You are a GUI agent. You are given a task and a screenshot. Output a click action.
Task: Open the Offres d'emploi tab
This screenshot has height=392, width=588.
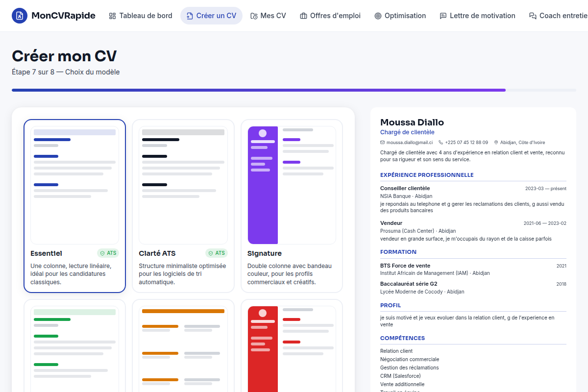pyautogui.click(x=330, y=16)
